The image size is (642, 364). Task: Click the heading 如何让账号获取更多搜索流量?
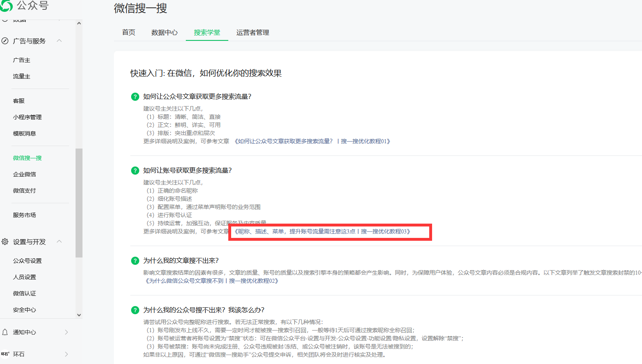(x=187, y=171)
